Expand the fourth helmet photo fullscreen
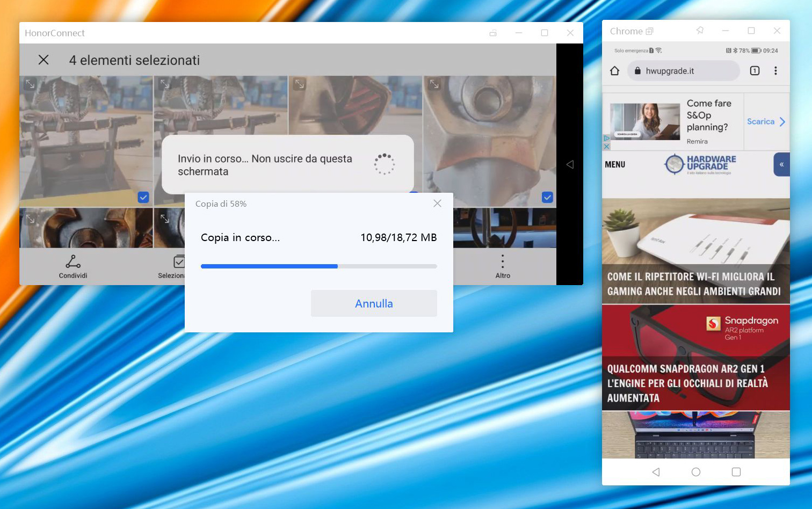This screenshot has height=509, width=812. 434,84
